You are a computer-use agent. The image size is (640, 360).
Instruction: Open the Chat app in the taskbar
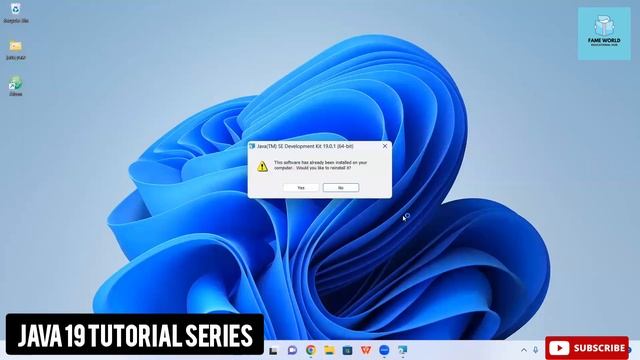coord(292,350)
